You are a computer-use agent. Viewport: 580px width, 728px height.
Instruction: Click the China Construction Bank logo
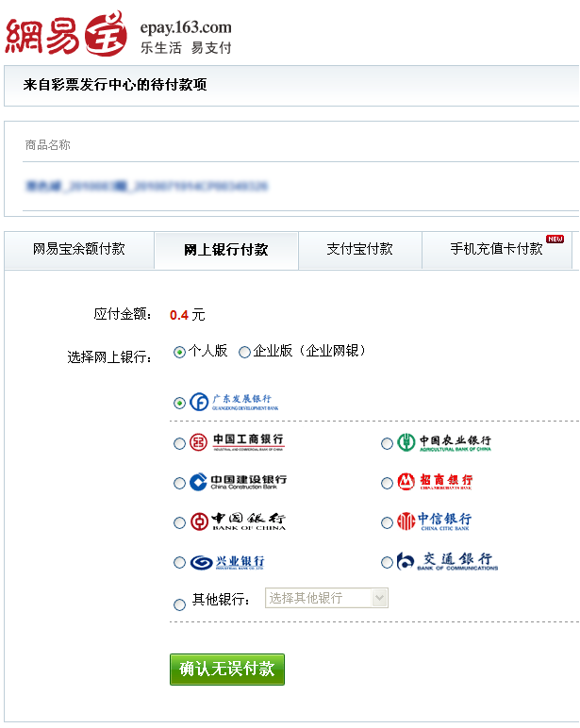point(238,482)
